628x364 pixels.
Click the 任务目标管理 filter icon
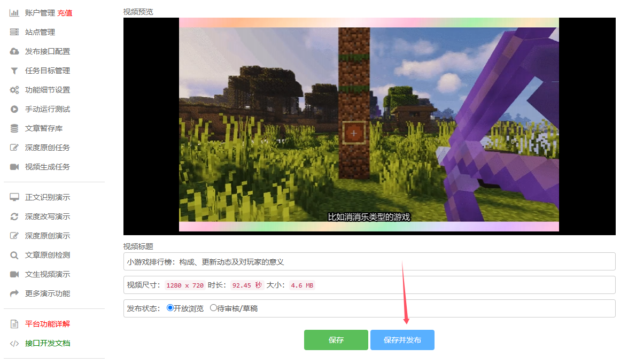coord(14,71)
